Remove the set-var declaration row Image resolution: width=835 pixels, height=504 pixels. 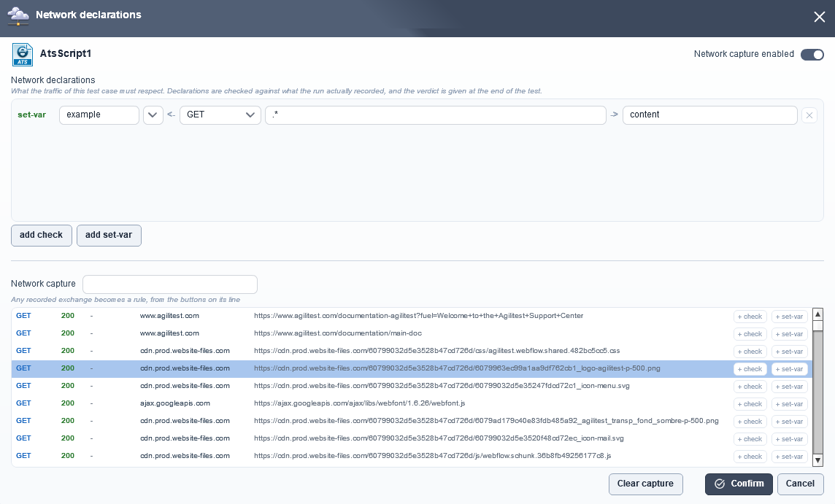[809, 115]
